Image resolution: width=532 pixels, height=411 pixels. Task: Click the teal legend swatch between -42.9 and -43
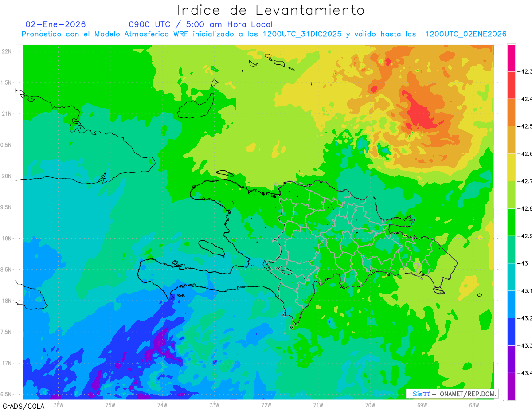[511, 250]
